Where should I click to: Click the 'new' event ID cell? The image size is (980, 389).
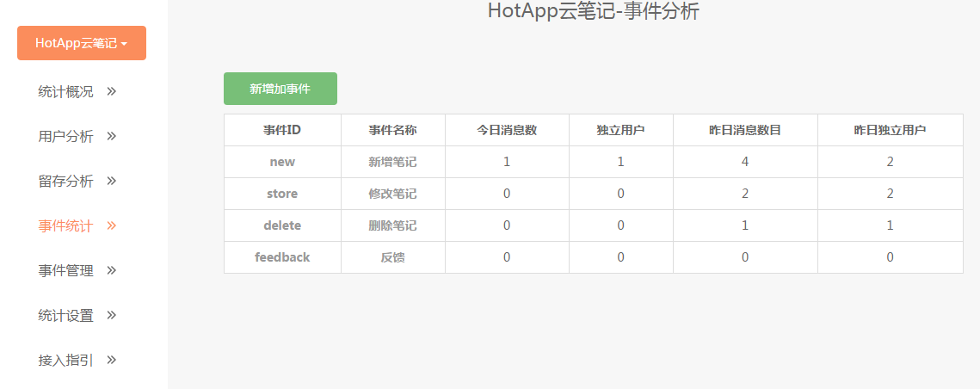click(x=282, y=162)
